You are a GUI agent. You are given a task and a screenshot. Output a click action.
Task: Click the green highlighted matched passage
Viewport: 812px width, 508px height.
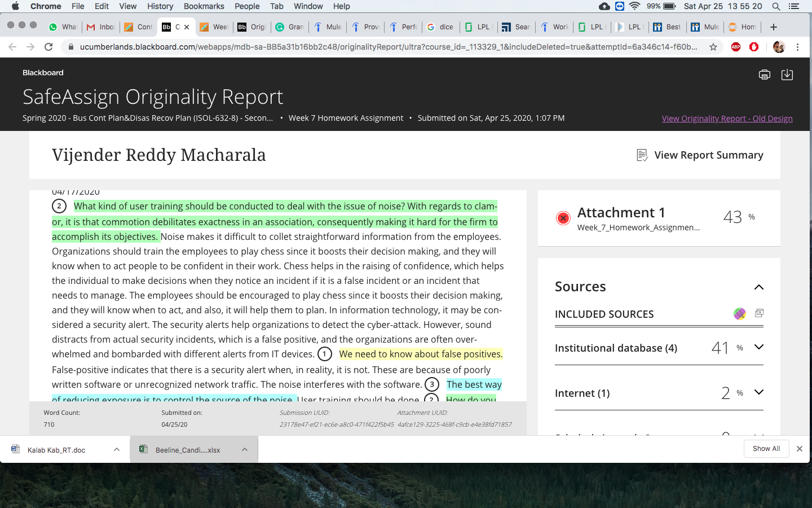click(275, 221)
